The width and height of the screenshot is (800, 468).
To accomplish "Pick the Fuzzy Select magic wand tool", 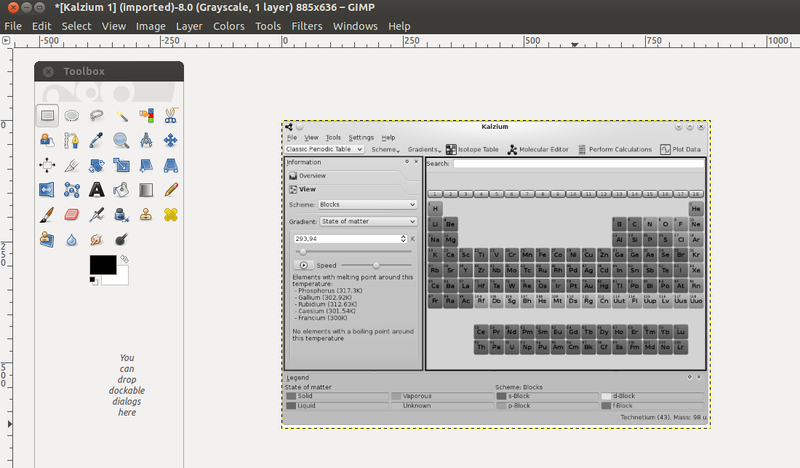I will coord(121,116).
